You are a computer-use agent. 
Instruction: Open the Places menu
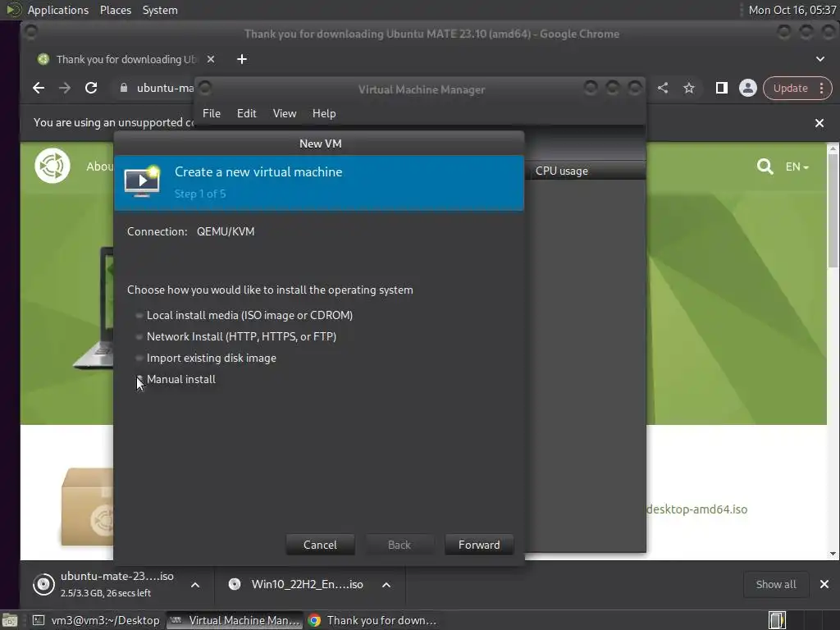(x=115, y=10)
